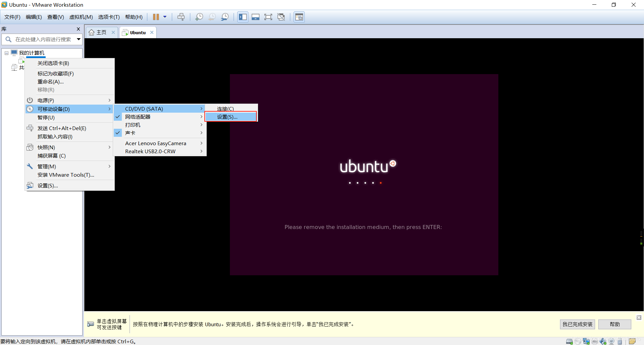Image resolution: width=644 pixels, height=345 pixels.
Task: Toggle the checked 网络适配器 device entry
Action: click(x=160, y=117)
